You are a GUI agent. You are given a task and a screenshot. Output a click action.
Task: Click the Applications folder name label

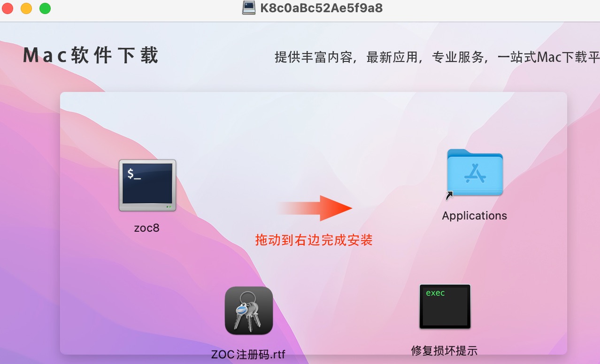475,216
